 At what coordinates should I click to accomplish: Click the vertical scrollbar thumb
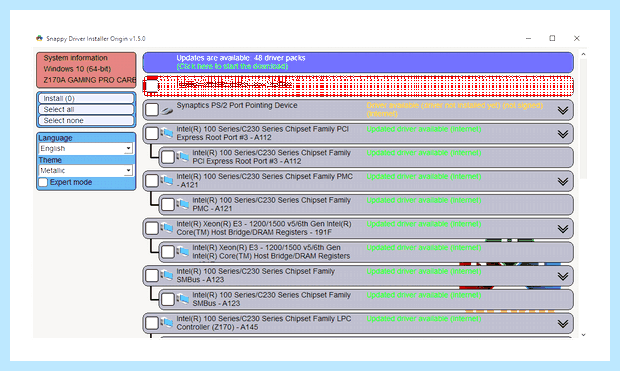click(x=583, y=119)
